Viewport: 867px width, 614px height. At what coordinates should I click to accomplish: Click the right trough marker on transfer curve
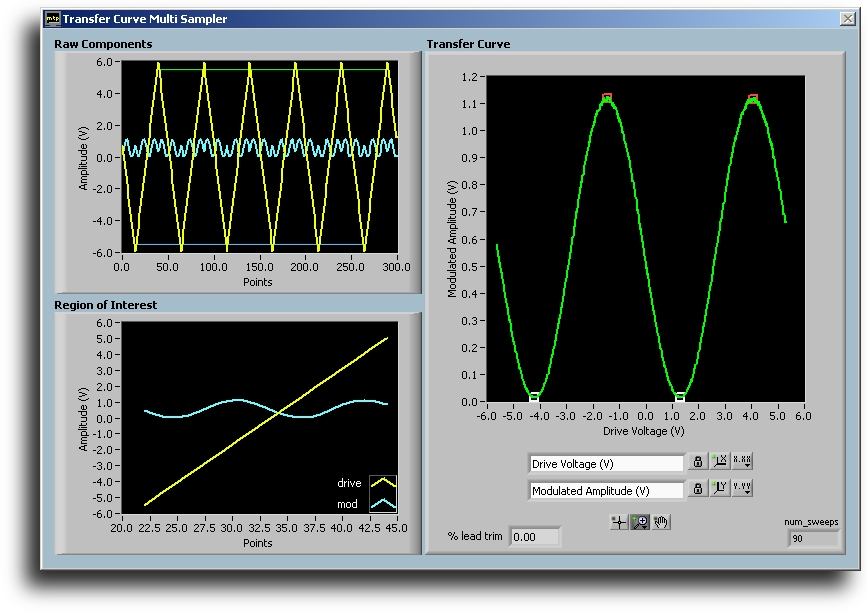point(680,397)
